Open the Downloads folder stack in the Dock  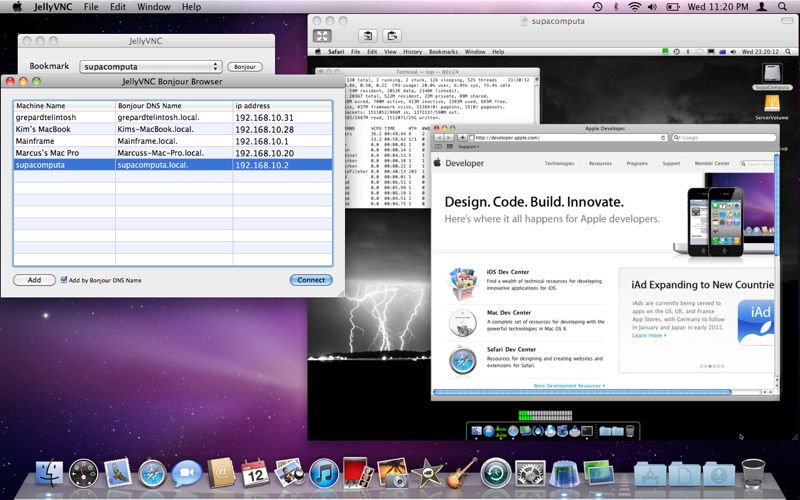(719, 474)
